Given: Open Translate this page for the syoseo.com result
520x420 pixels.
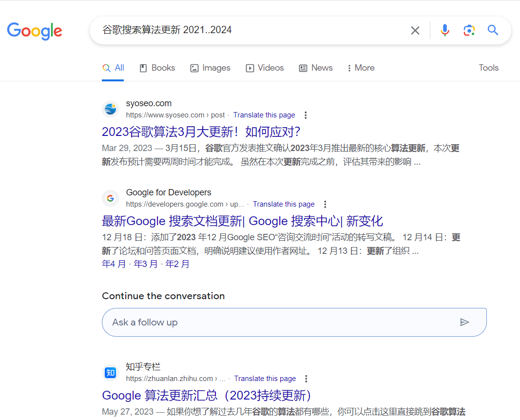Looking at the screenshot, I should [264, 115].
